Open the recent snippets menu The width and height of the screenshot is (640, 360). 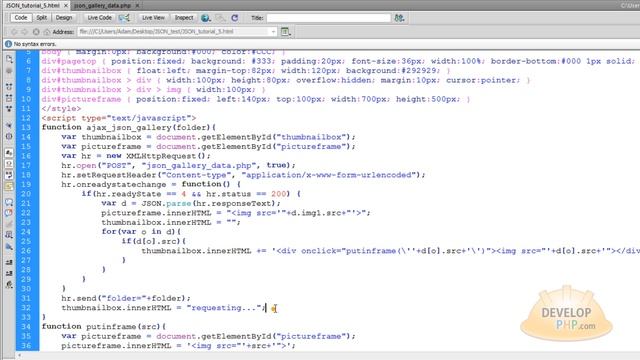click(x=9, y=235)
